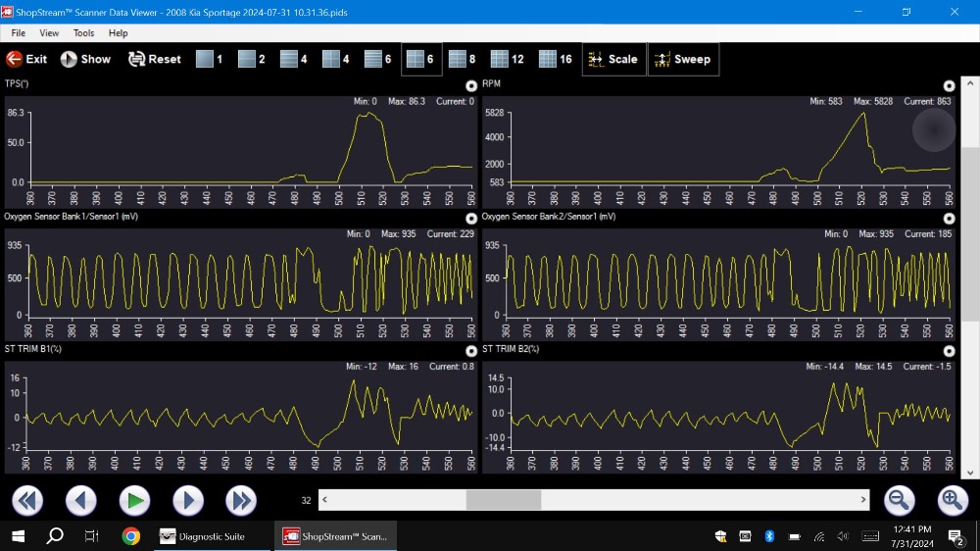Open the File menu
This screenshot has height=551, width=980.
[x=18, y=33]
